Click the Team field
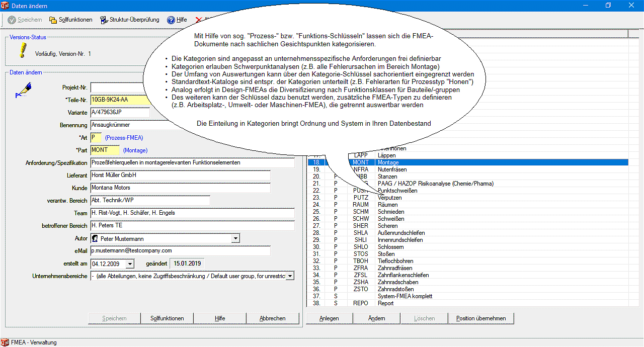Image resolution: width=644 pixels, height=347 pixels. pos(192,213)
